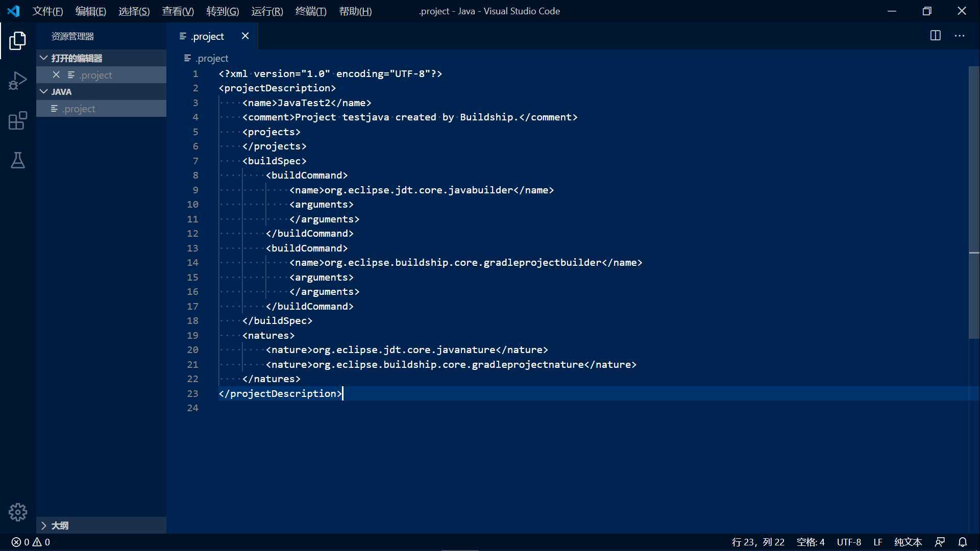Open the Explorer view in activity bar
This screenshot has width=980, height=551.
point(18,41)
